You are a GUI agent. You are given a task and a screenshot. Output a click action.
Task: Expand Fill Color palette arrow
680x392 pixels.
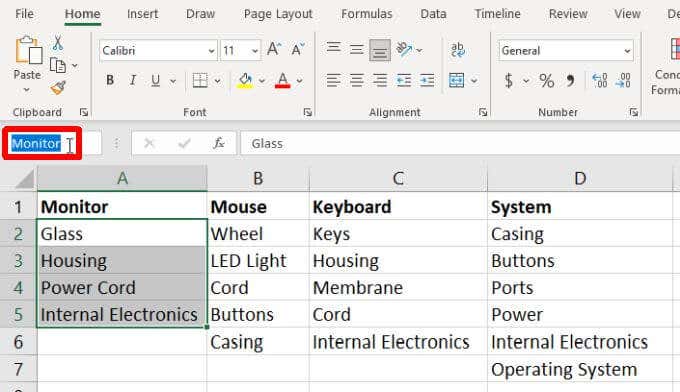(262, 81)
